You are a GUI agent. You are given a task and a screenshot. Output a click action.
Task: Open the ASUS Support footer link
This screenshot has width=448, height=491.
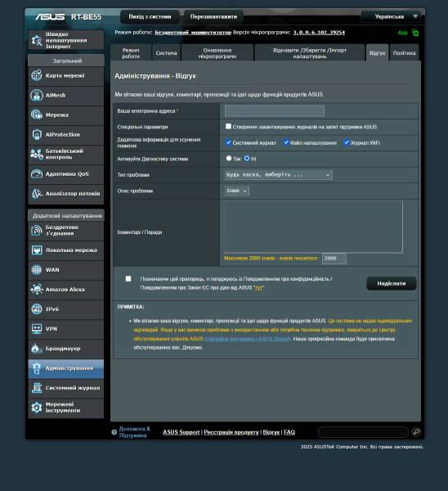(181, 432)
